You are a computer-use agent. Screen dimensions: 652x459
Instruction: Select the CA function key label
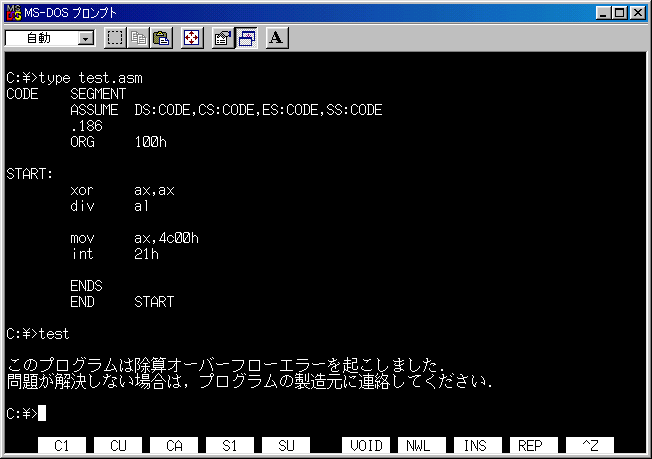[x=175, y=446]
